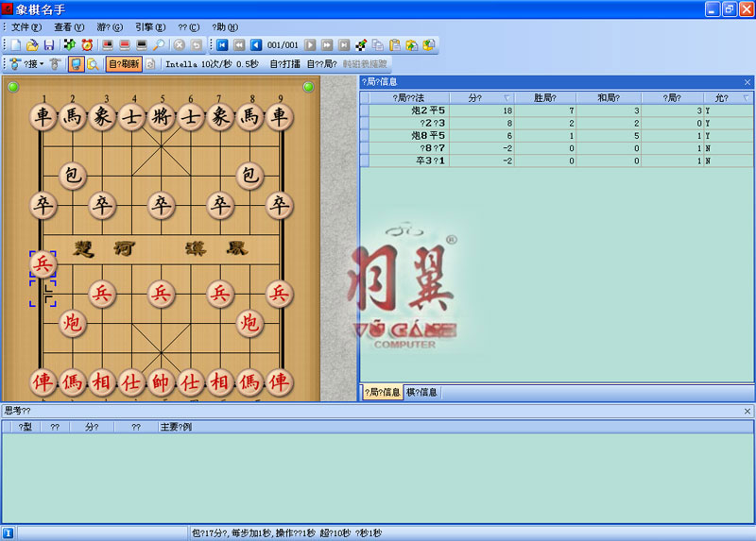
Task: Click the selected red 兵 on file 1
Action: pyautogui.click(x=43, y=264)
